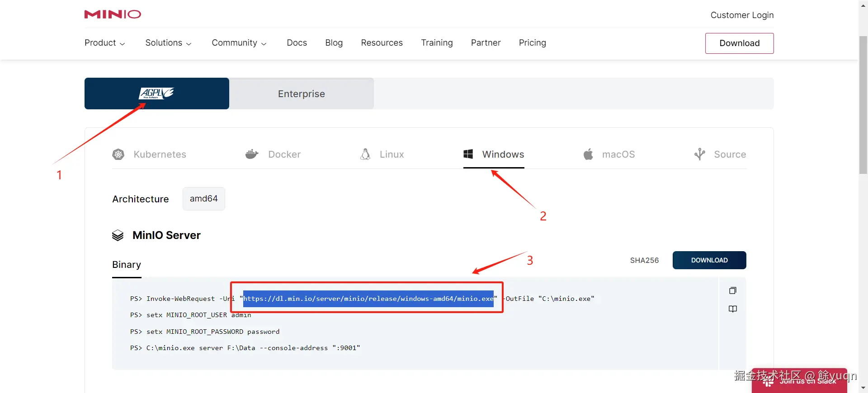
Task: Click the setx MINIO_ROOT_PASSWORD command line
Action: point(205,332)
